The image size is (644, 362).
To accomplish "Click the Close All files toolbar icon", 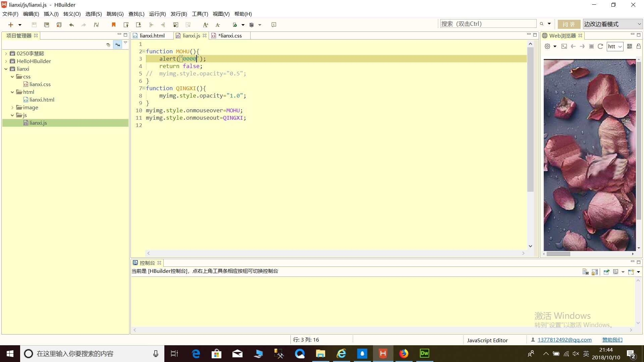I will [x=59, y=25].
